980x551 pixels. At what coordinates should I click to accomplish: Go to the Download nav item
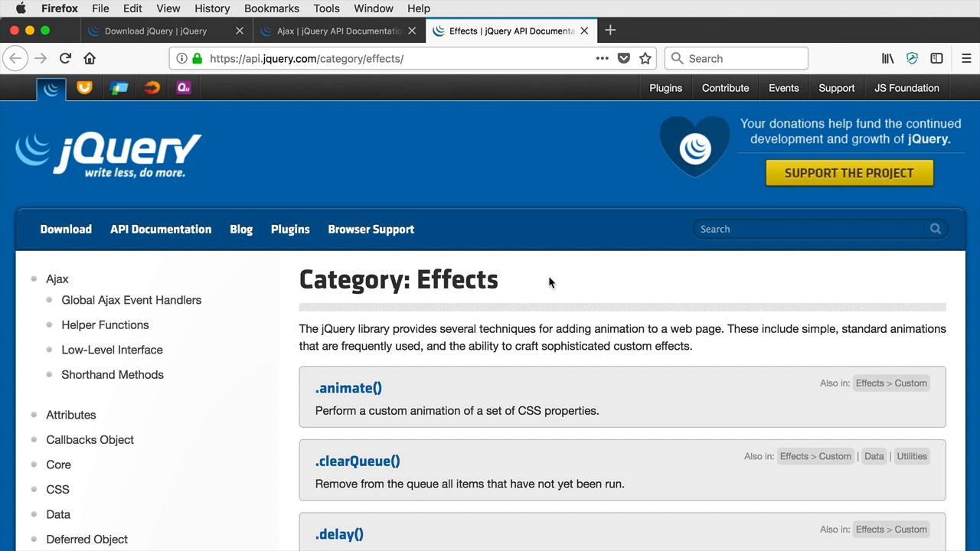pyautogui.click(x=66, y=229)
